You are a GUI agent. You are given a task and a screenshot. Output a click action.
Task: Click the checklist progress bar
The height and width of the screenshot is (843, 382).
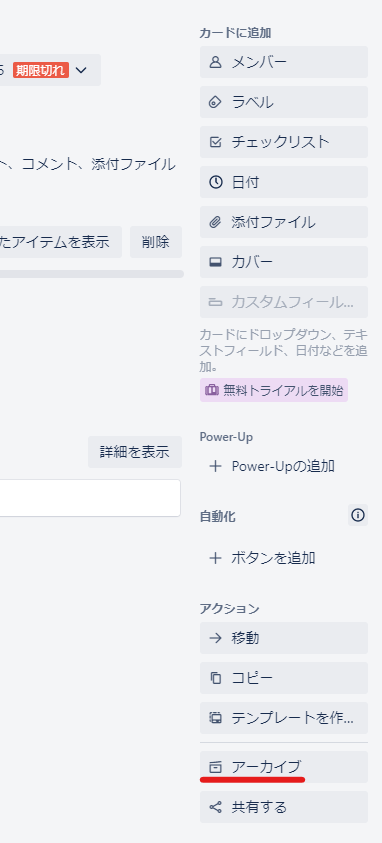click(x=91, y=274)
